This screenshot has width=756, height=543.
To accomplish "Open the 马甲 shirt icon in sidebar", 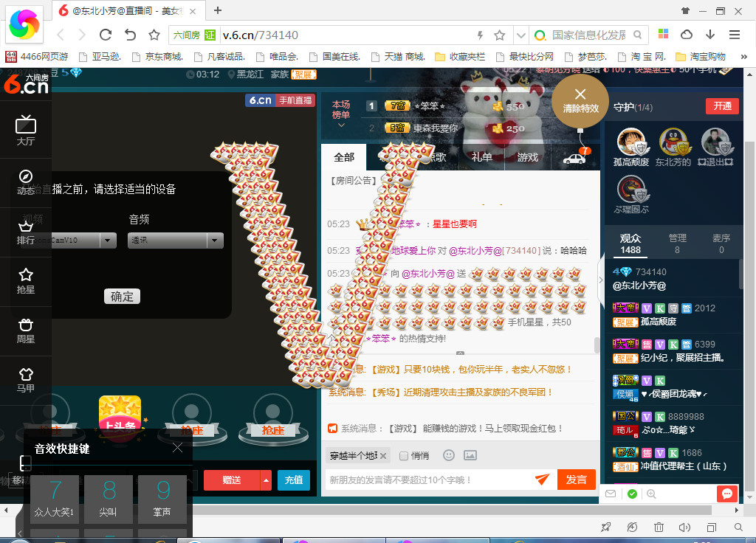I will [x=26, y=380].
